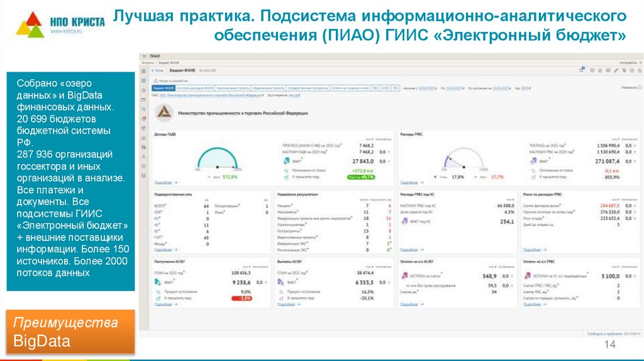Click the Сообщить о проблеме link
The image size is (644, 361).
pos(604,334)
